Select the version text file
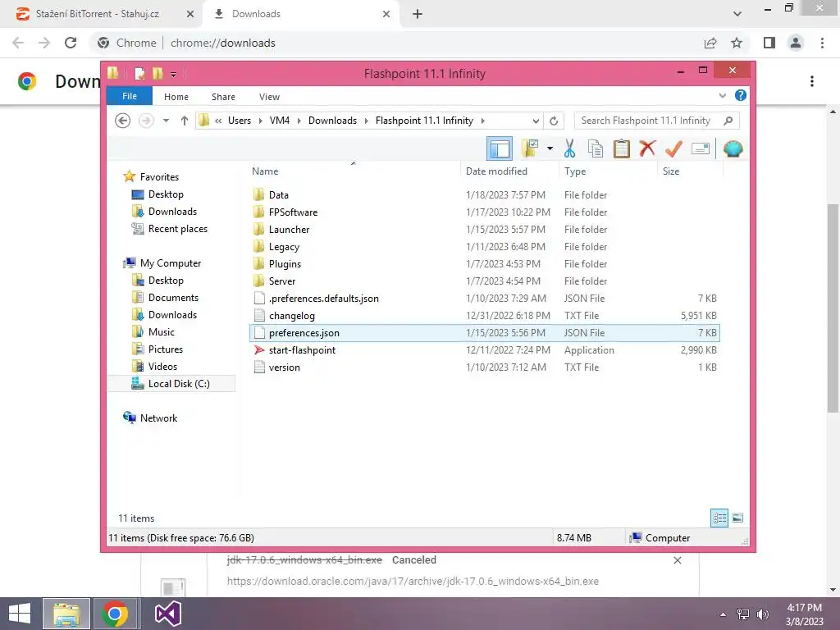The width and height of the screenshot is (840, 630). click(484, 367)
